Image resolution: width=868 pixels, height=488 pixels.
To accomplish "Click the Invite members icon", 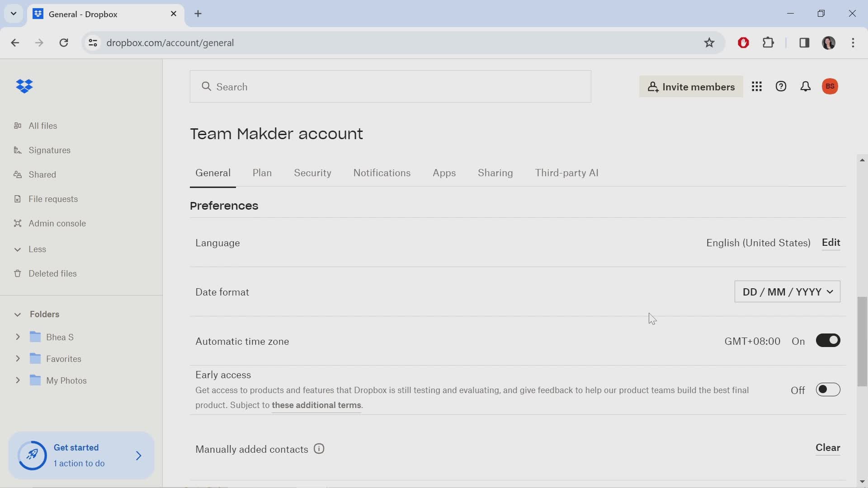I will (x=692, y=86).
